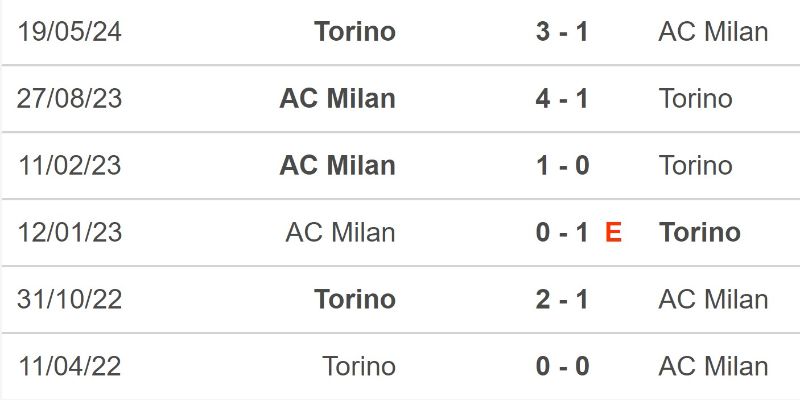Open the 2 - 1 score result

562,300
